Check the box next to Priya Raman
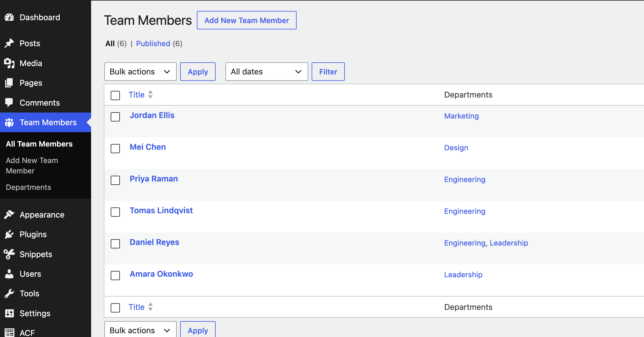 click(115, 180)
